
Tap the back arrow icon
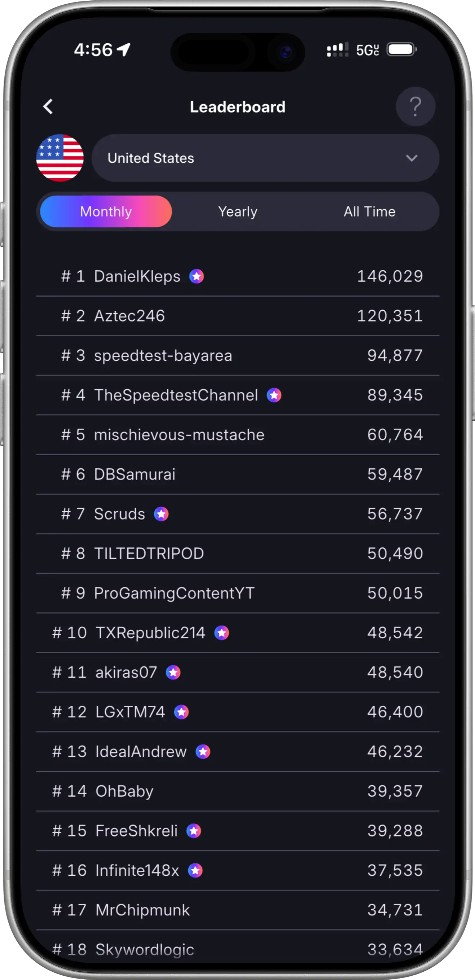pos(48,107)
